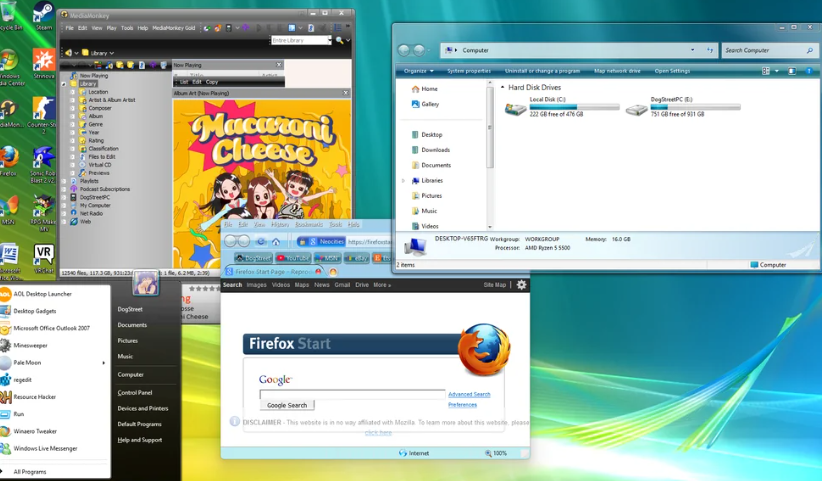Viewport: 822px width, 481px height.
Task: Open the Firefox History menu
Action: click(280, 224)
